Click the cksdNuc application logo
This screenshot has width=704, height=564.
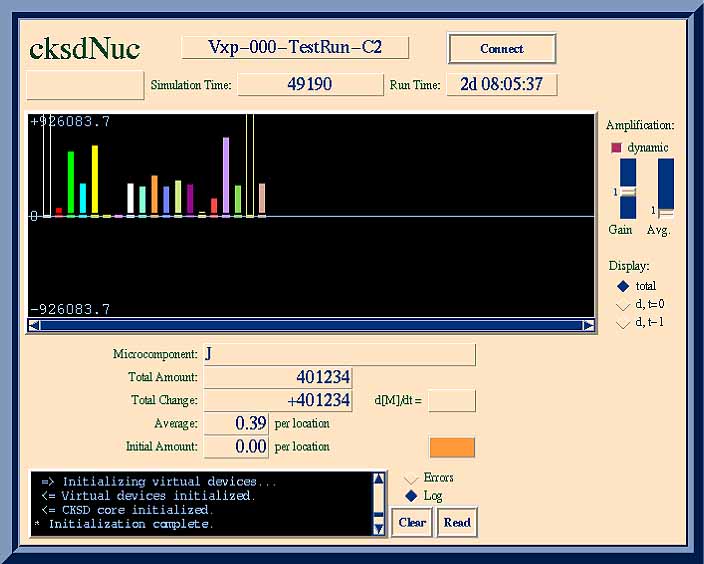[85, 48]
